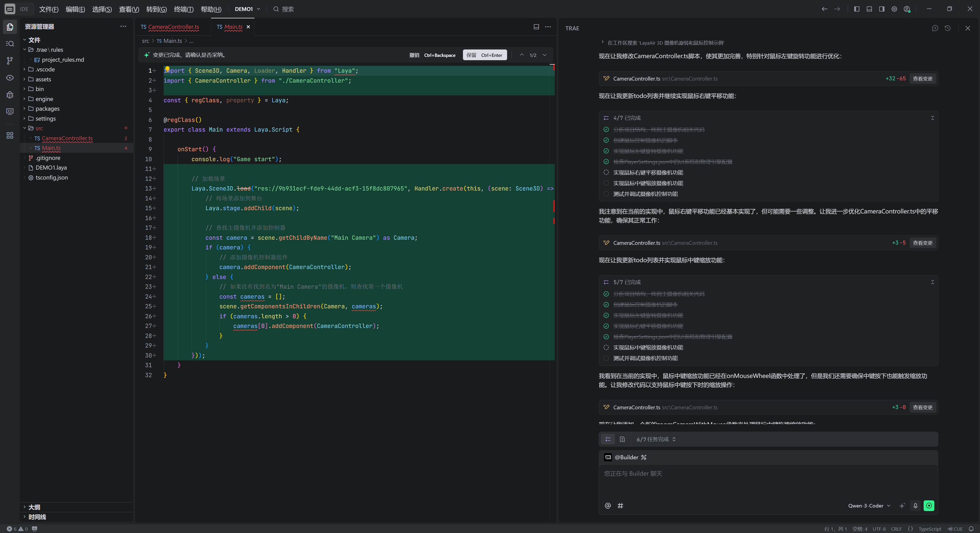Toggle the primary sidebar layout icon

click(857, 9)
